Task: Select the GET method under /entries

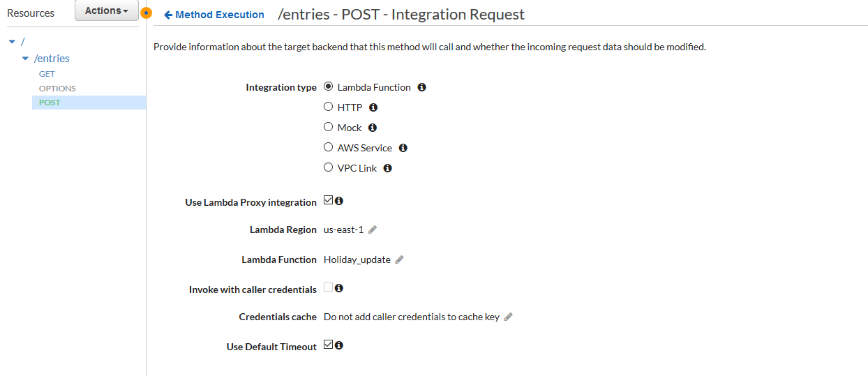Action: click(47, 74)
